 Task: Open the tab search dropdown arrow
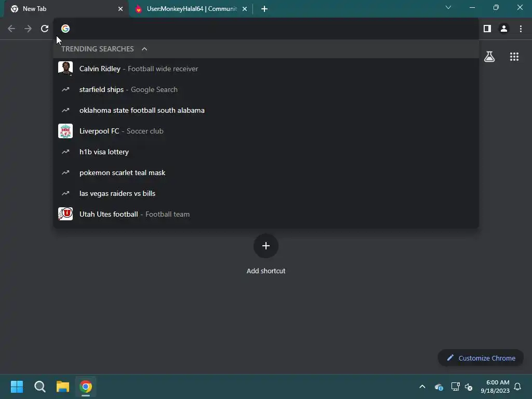point(448,7)
